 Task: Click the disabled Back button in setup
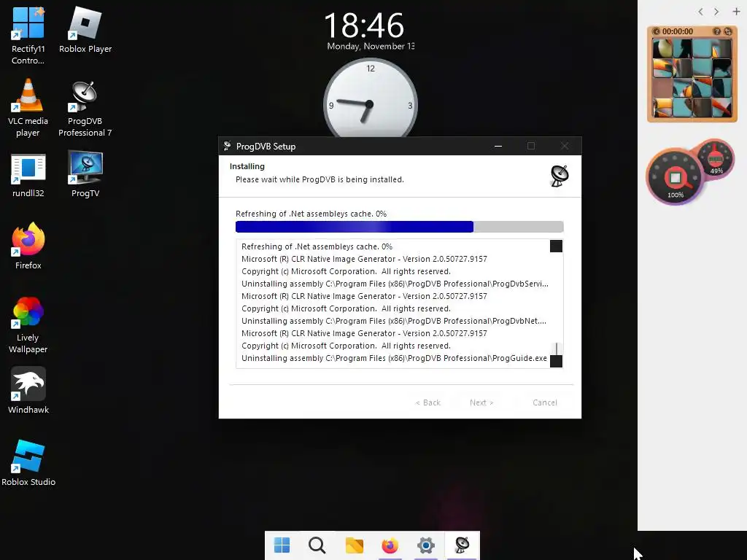[427, 402]
